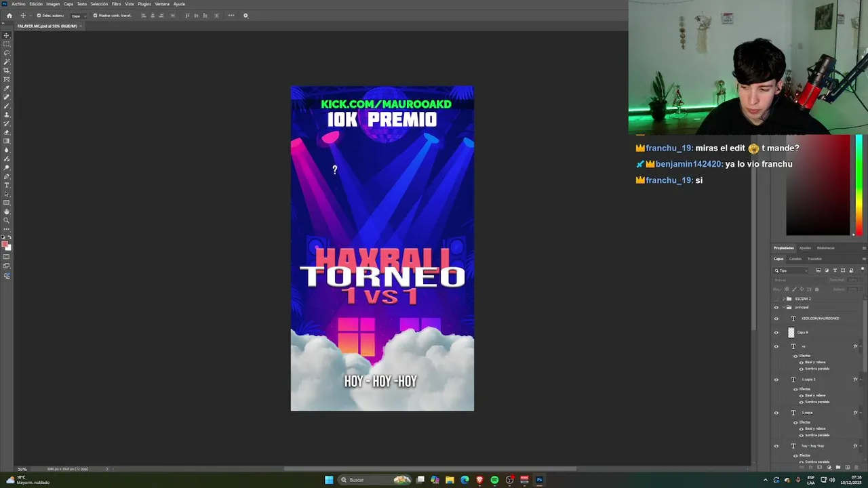Select the Magic Wand tool
Image resolution: width=868 pixels, height=488 pixels.
tap(7, 62)
